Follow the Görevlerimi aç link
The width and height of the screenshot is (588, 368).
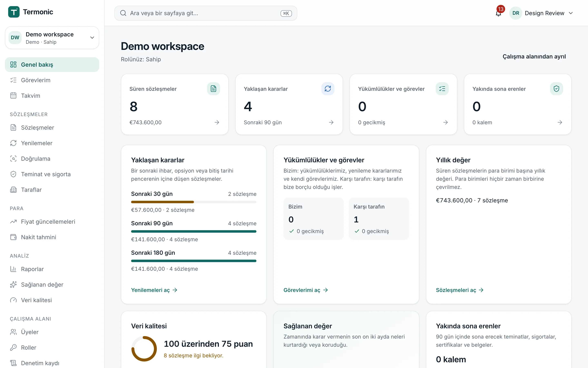pos(306,290)
